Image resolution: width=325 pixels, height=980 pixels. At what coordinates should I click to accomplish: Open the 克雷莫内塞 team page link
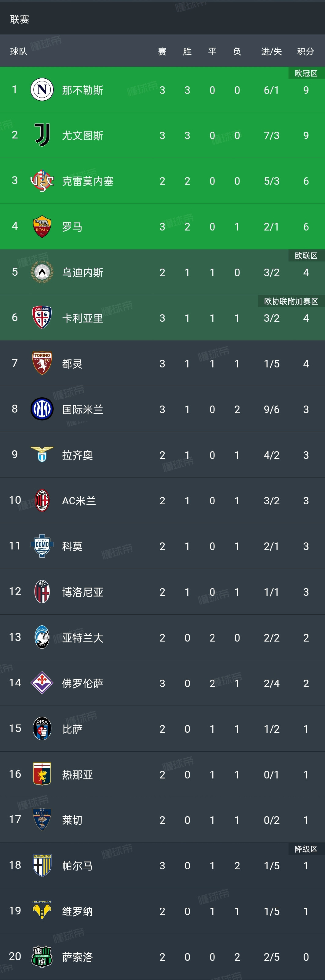88,181
